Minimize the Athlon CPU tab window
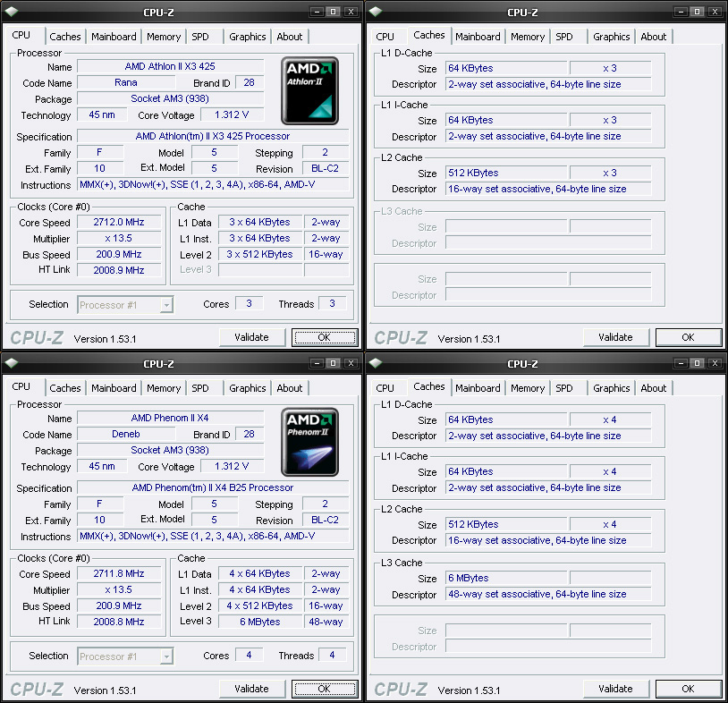 (x=317, y=12)
